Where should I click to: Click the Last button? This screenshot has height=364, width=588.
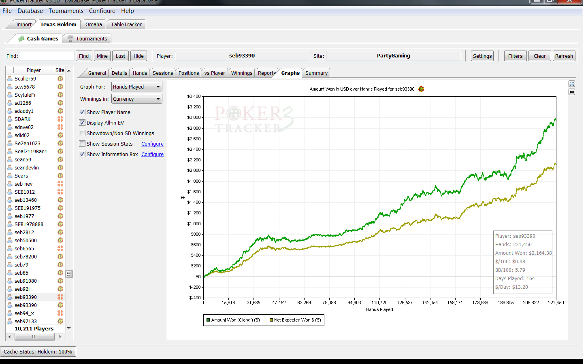[120, 56]
